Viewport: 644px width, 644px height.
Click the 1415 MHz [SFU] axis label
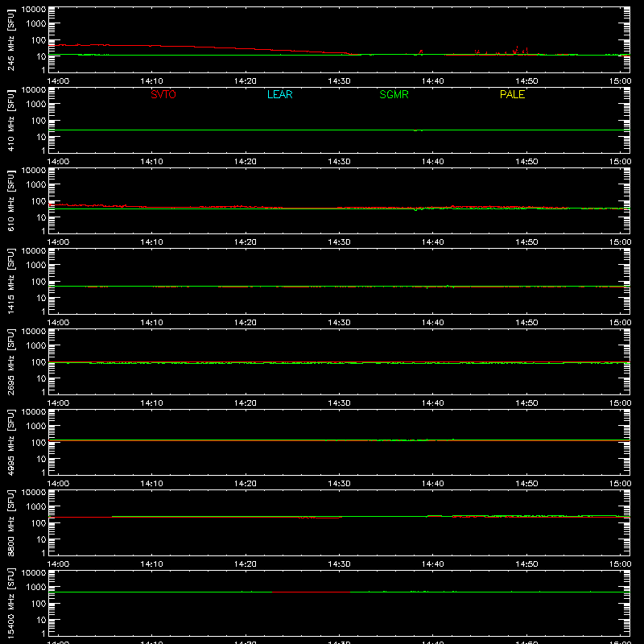click(11, 281)
